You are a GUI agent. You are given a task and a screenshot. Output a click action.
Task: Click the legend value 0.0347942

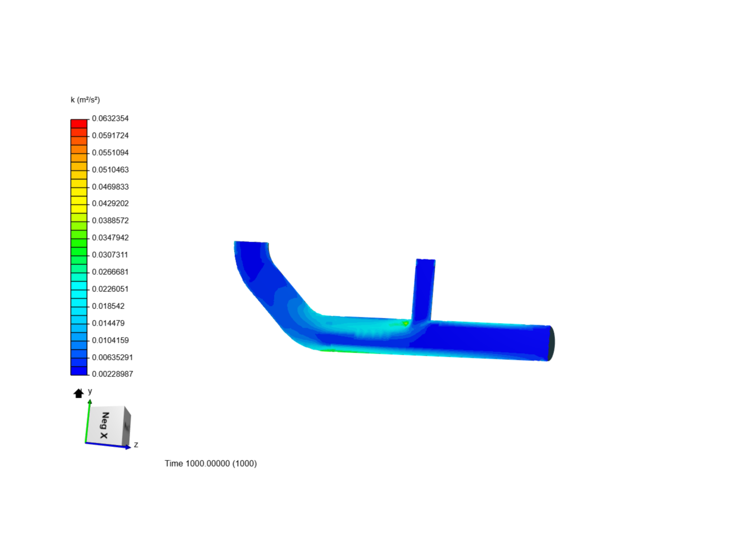[x=110, y=237]
